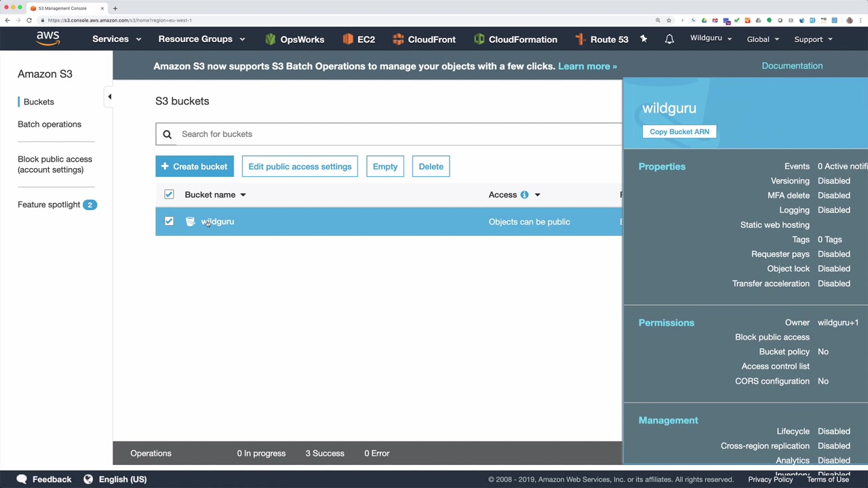Select Buckets in the sidebar
This screenshot has height=488, width=868.
tap(39, 102)
